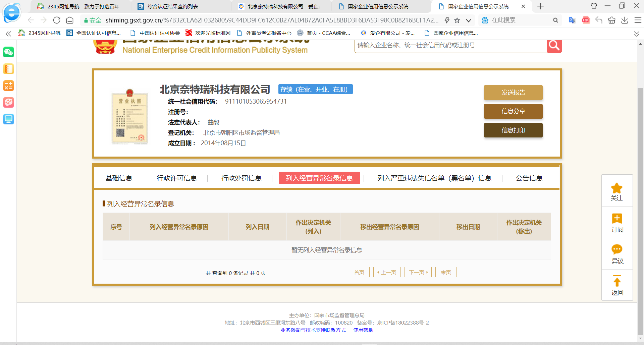Expand the bookmarks overflow chevron

[636, 34]
